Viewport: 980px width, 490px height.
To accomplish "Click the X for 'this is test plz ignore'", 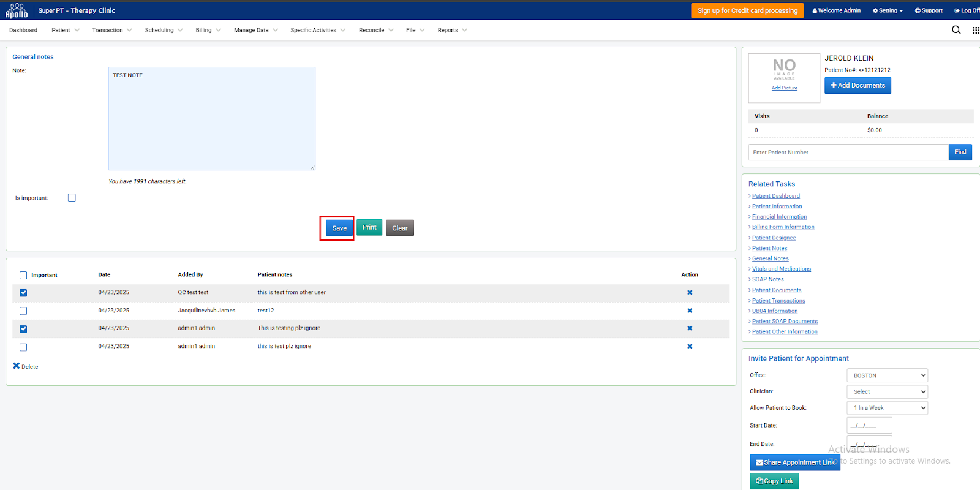I will click(x=690, y=347).
